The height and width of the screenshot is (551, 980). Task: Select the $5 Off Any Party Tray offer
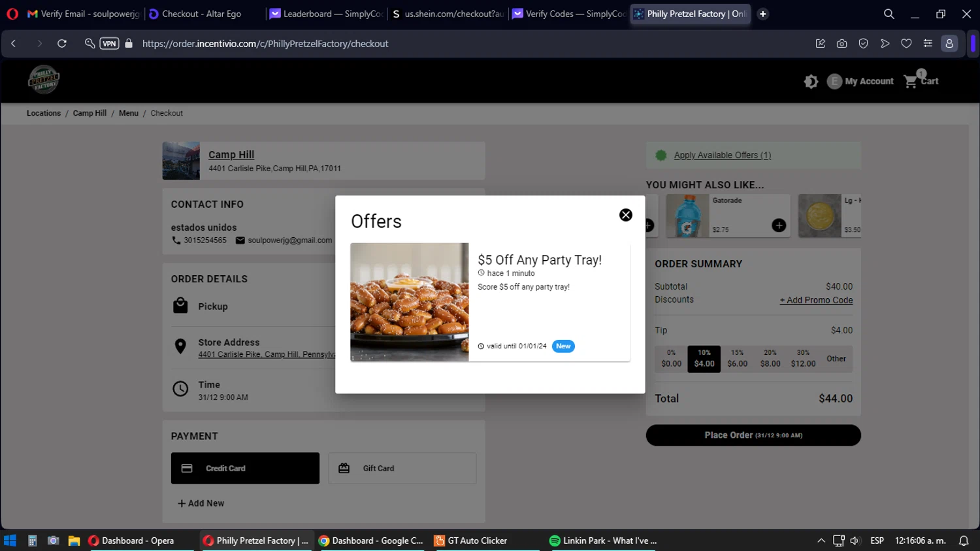click(x=490, y=302)
